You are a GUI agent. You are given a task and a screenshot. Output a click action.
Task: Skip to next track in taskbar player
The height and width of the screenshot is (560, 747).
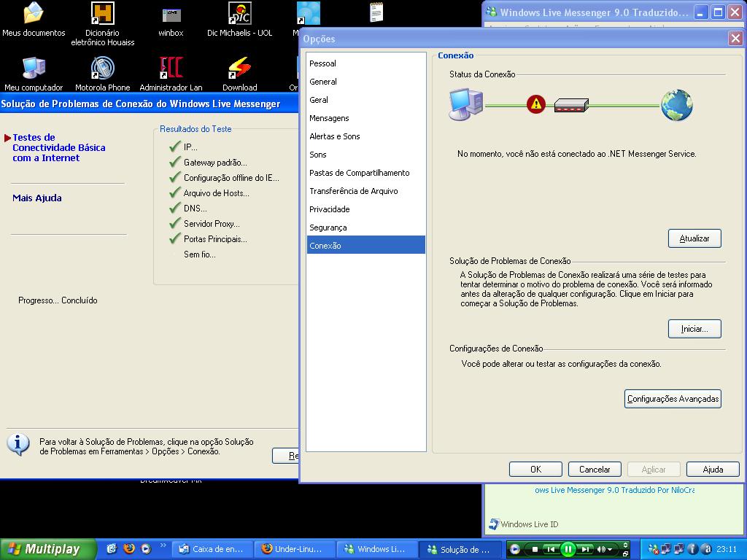pyautogui.click(x=586, y=550)
